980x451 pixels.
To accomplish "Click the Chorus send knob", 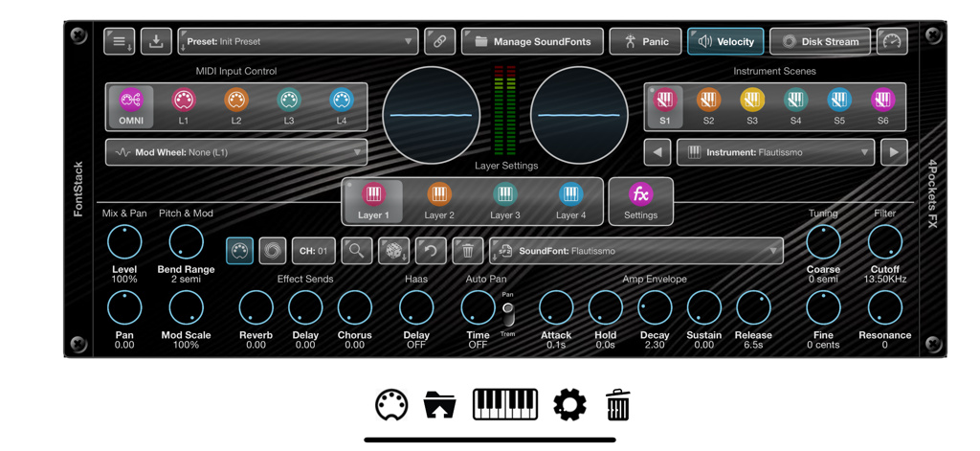I will [355, 307].
